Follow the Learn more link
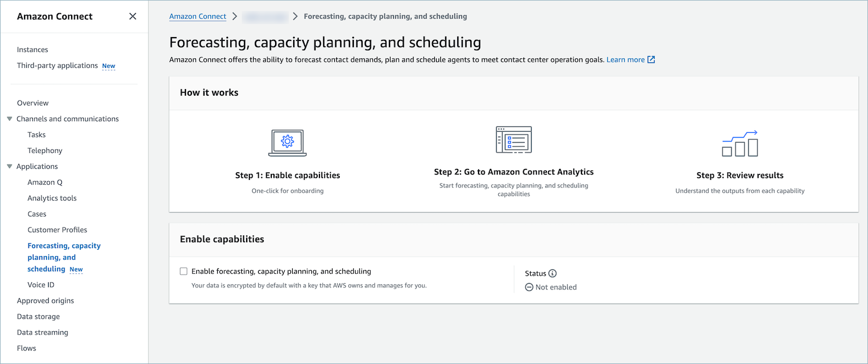Image resolution: width=868 pixels, height=364 pixels. 625,59
